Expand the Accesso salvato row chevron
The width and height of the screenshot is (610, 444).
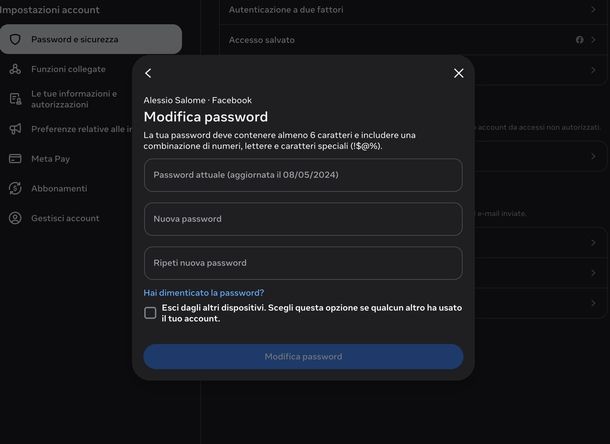593,40
